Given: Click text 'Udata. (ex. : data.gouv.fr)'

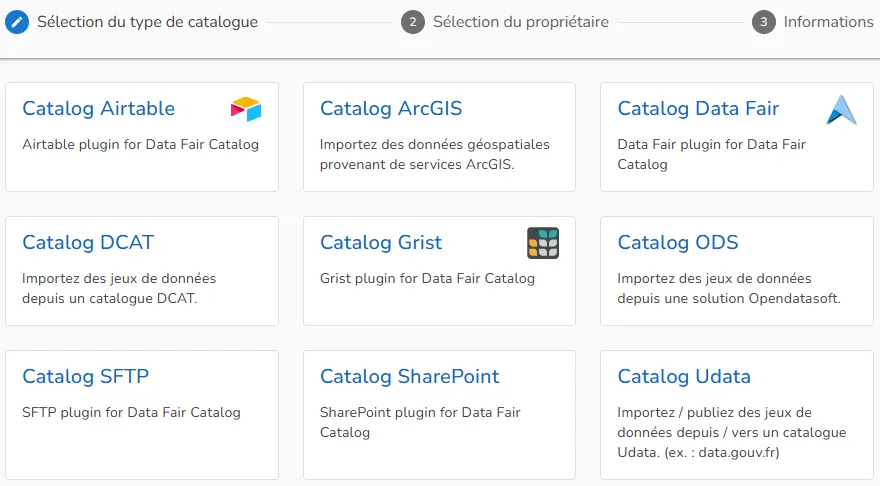Looking at the screenshot, I should (x=698, y=452).
